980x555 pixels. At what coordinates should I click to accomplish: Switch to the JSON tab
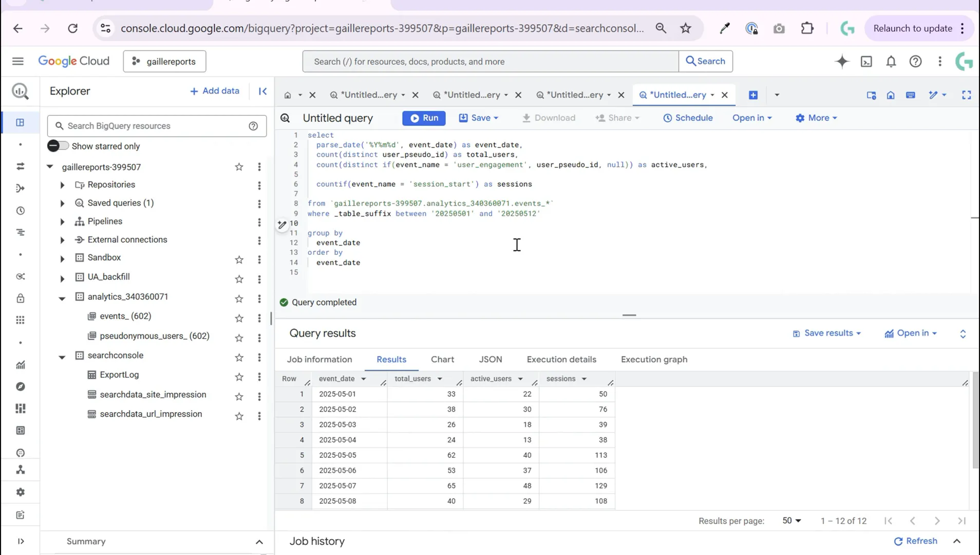click(491, 360)
